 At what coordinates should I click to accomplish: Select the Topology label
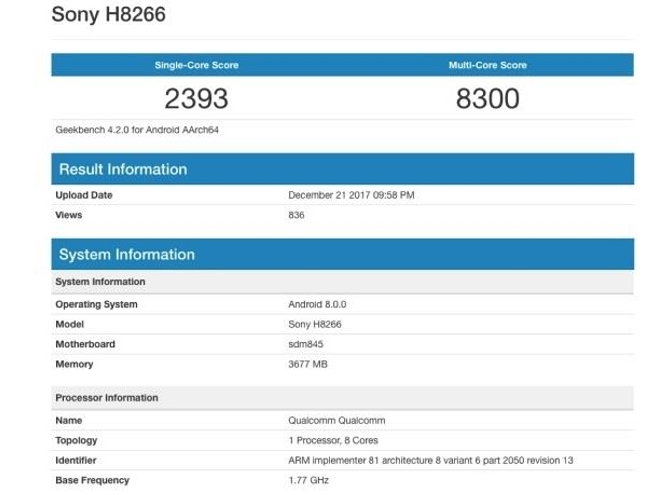coord(76,440)
